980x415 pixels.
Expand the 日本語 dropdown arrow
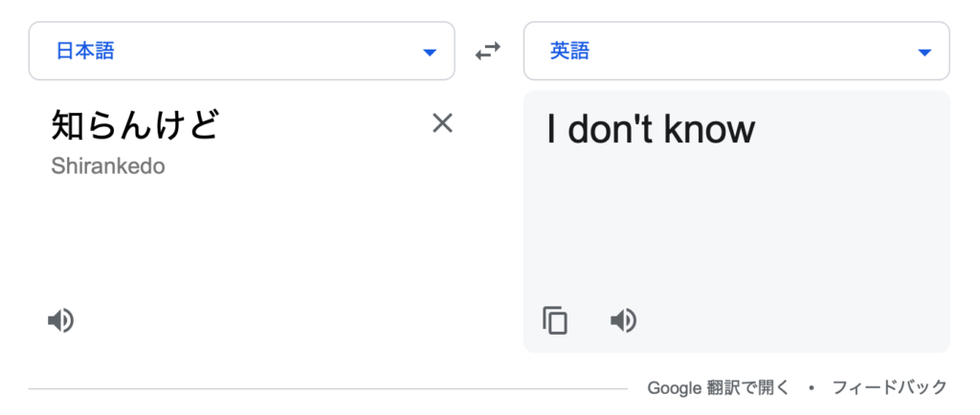pos(430,53)
